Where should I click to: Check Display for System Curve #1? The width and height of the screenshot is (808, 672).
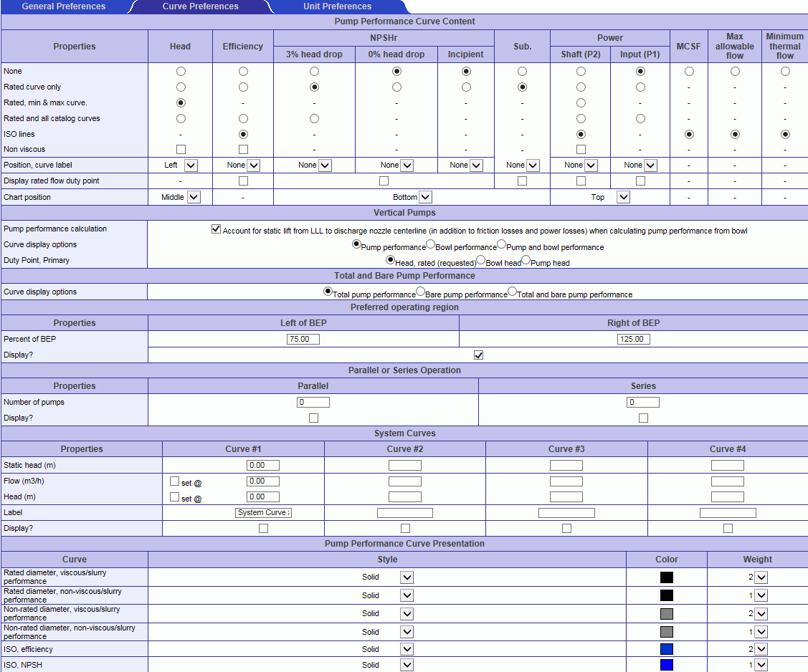click(263, 528)
